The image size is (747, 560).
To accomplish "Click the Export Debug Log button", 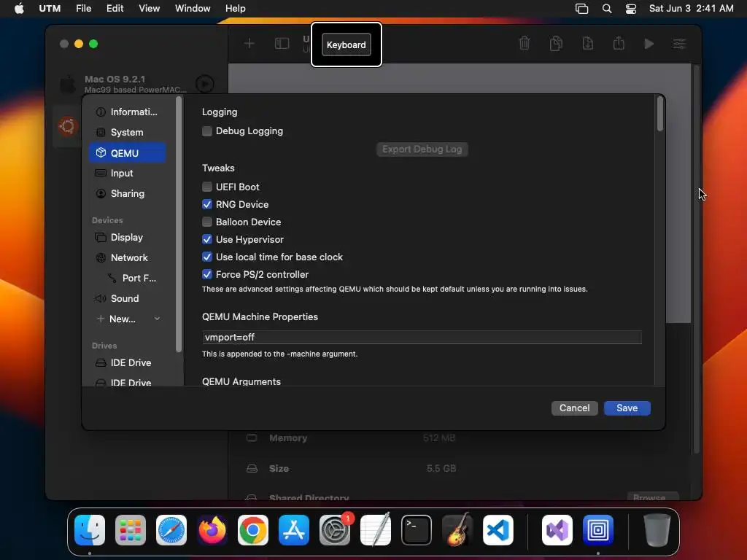I will 422,149.
